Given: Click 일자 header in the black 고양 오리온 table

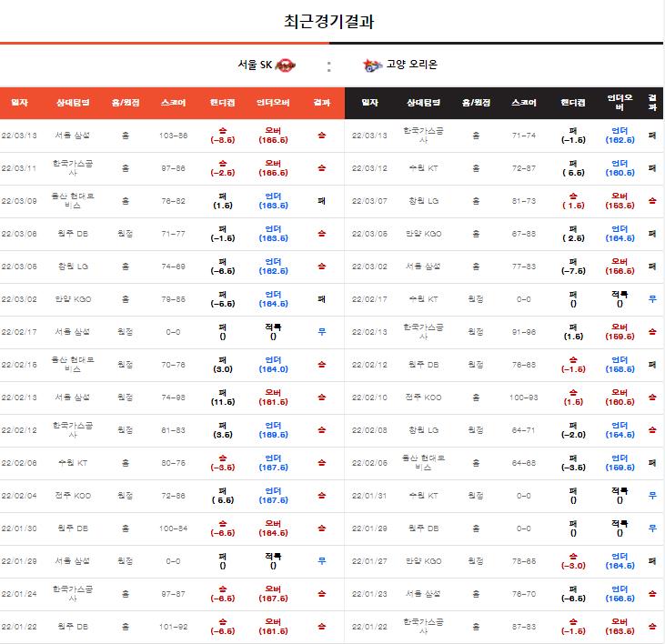Looking at the screenshot, I should [370, 103].
